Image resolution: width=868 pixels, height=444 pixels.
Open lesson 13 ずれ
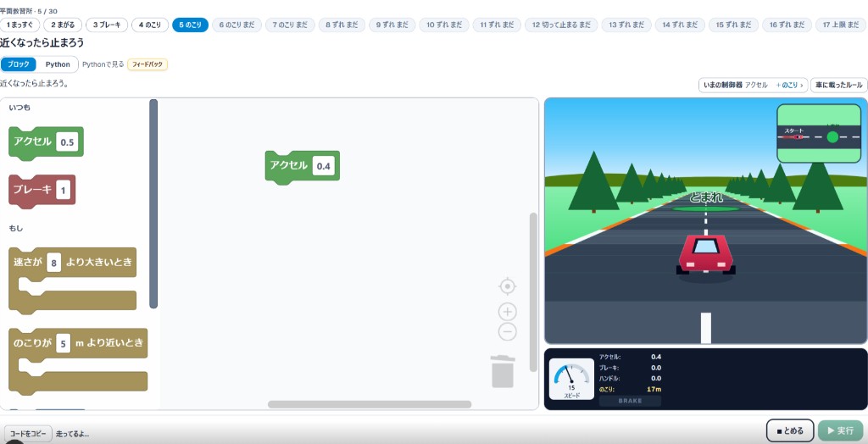626,25
